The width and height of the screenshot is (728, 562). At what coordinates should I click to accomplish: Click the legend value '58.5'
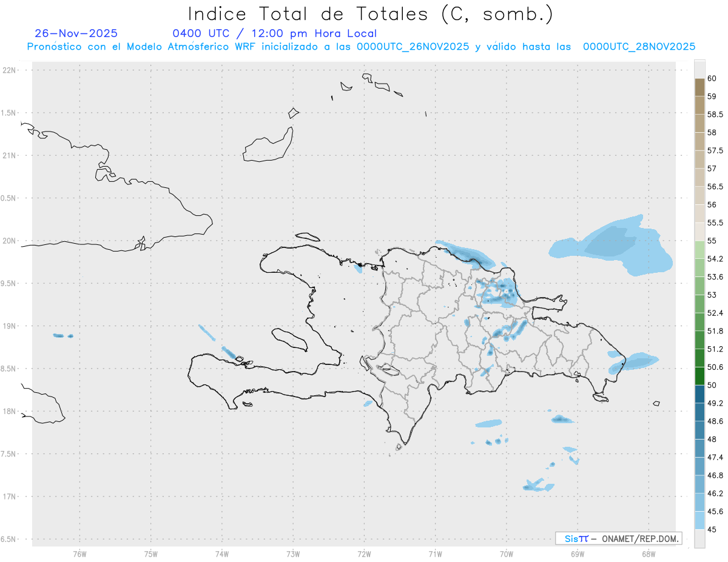click(715, 114)
